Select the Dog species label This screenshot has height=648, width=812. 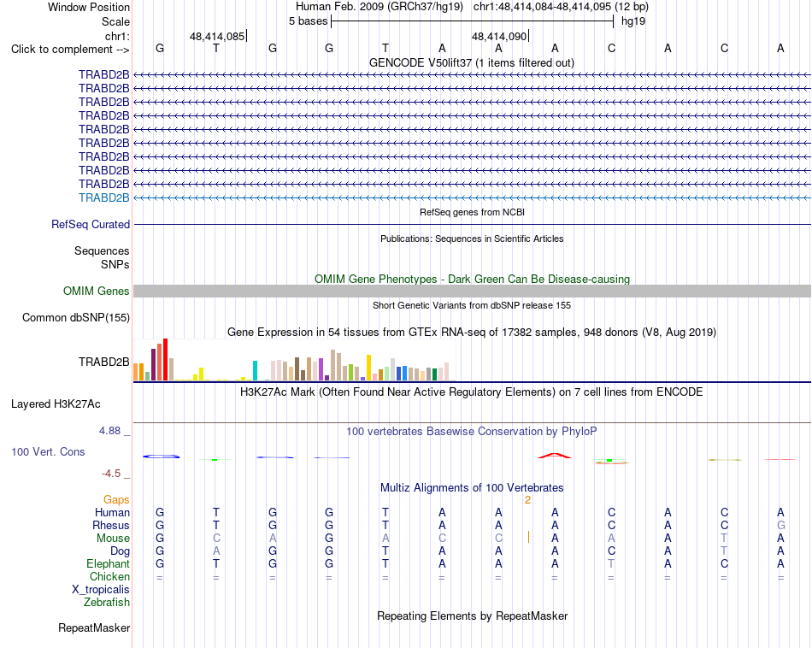coord(120,551)
